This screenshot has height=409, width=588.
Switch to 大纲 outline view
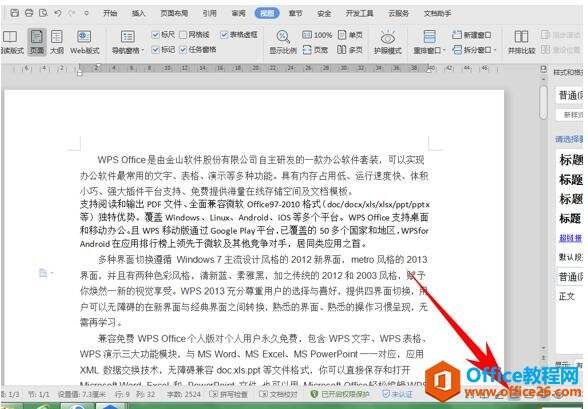tap(57, 42)
